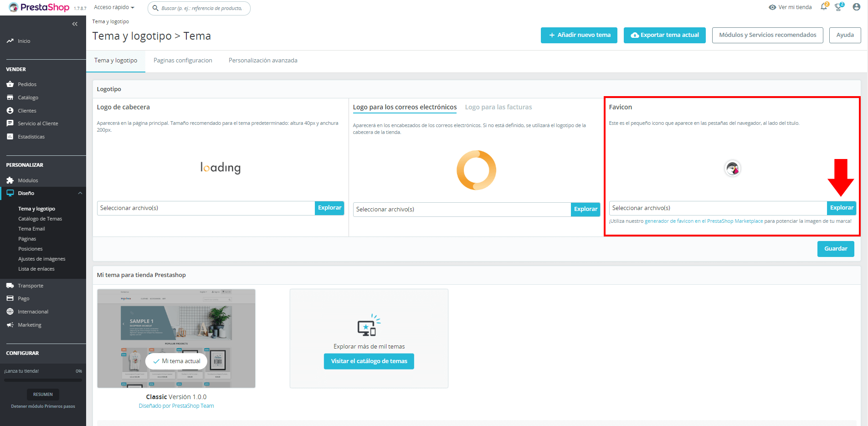The width and height of the screenshot is (868, 426).
Task: Click the Transporte truck icon
Action: click(x=10, y=286)
